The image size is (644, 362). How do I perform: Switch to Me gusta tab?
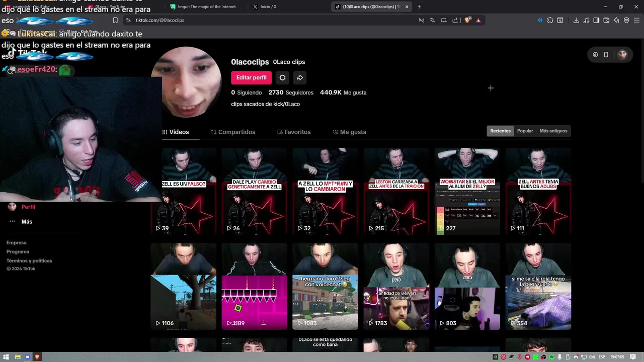point(349,132)
